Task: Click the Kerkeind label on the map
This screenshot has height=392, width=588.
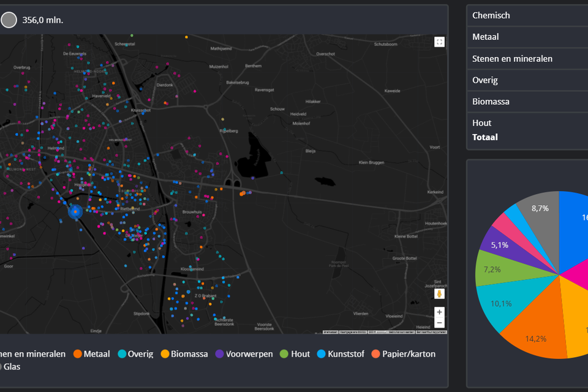Action: pos(435,192)
